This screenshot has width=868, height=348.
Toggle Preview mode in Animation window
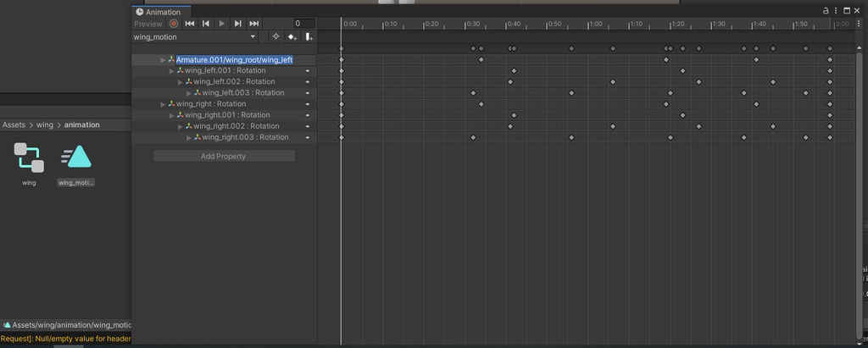tap(147, 24)
